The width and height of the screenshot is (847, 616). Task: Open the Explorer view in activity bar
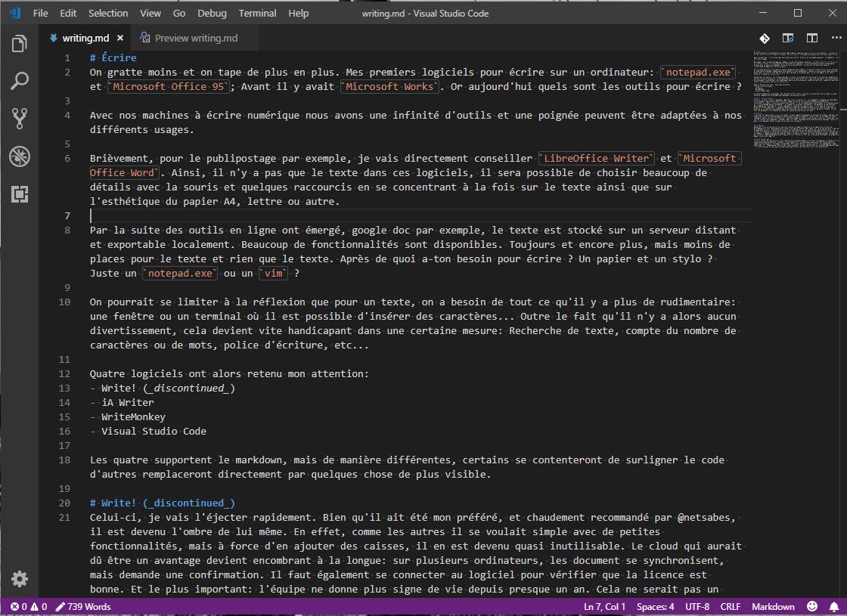pos(20,43)
